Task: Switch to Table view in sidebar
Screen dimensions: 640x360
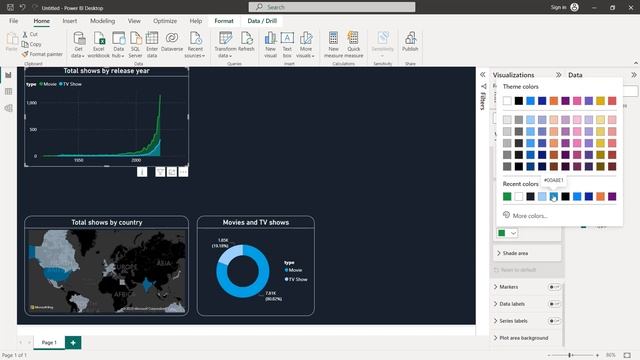Action: pos(8,91)
